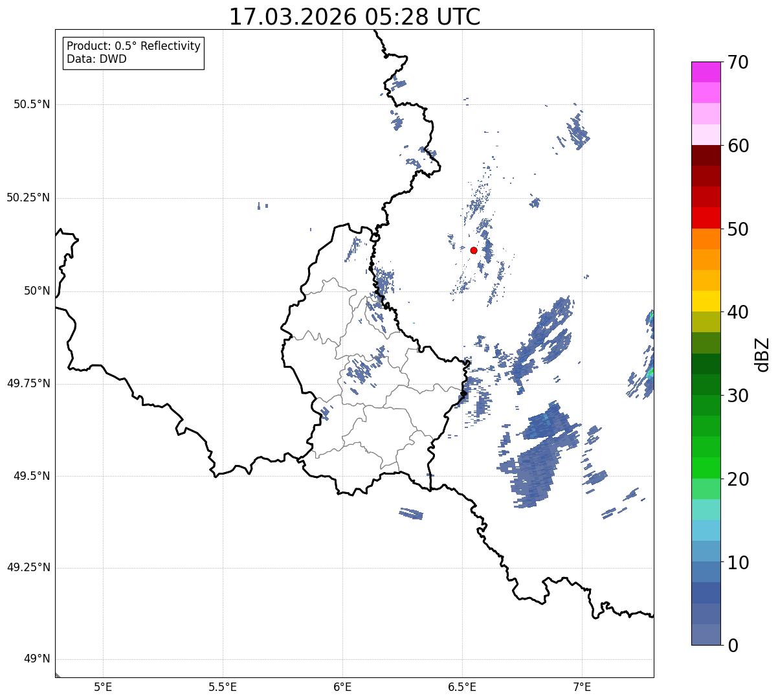Click the 50°N latitude label
778x700 pixels.
click(37, 291)
